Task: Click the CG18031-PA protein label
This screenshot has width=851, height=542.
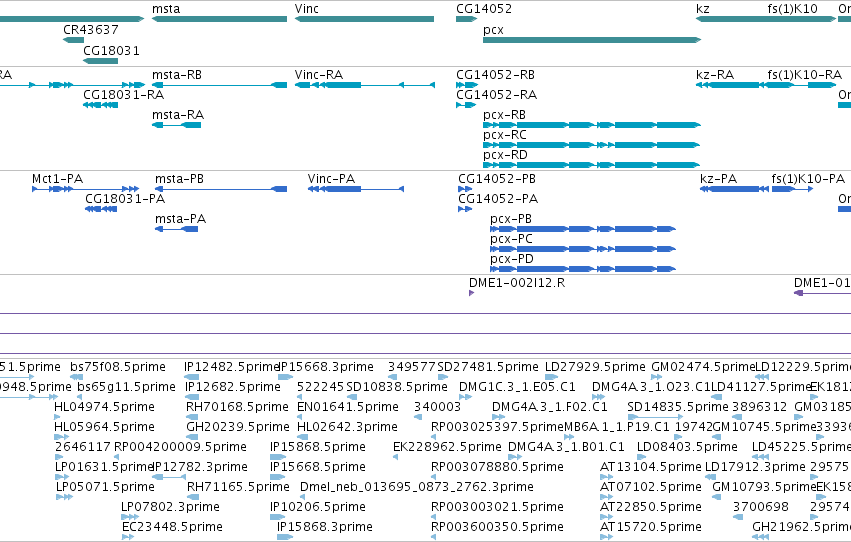Action: (125, 199)
